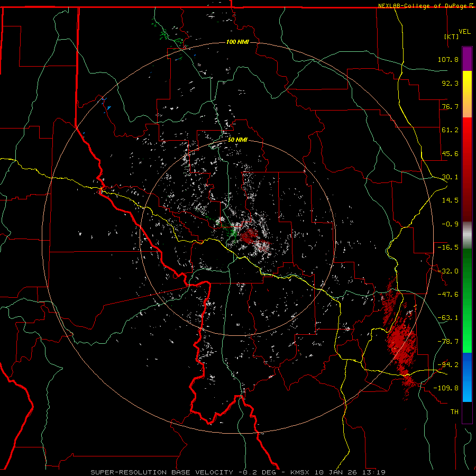This screenshot has height=476, width=476.
Task: Click the red outbound velocity patch near radar center
Action: click(249, 235)
